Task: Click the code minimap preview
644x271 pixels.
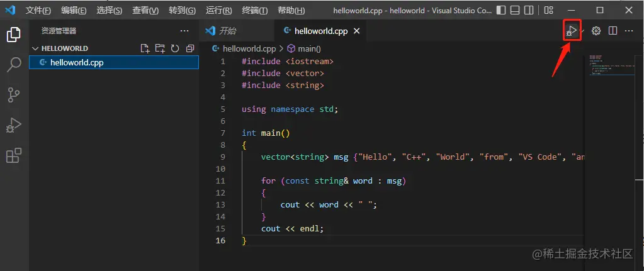Action: click(612, 65)
